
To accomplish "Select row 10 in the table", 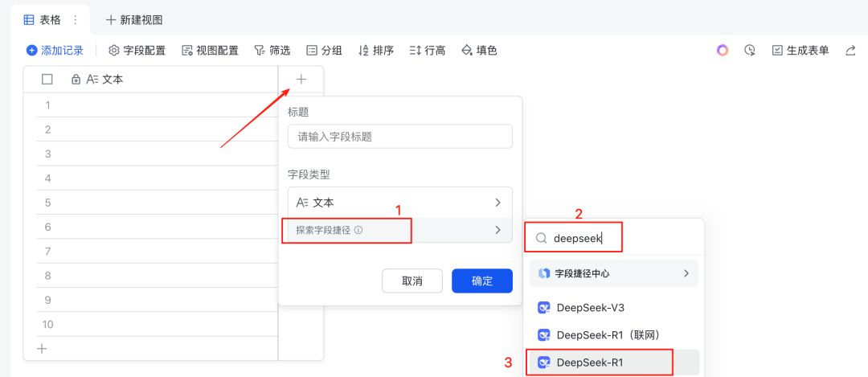I will pyautogui.click(x=47, y=324).
